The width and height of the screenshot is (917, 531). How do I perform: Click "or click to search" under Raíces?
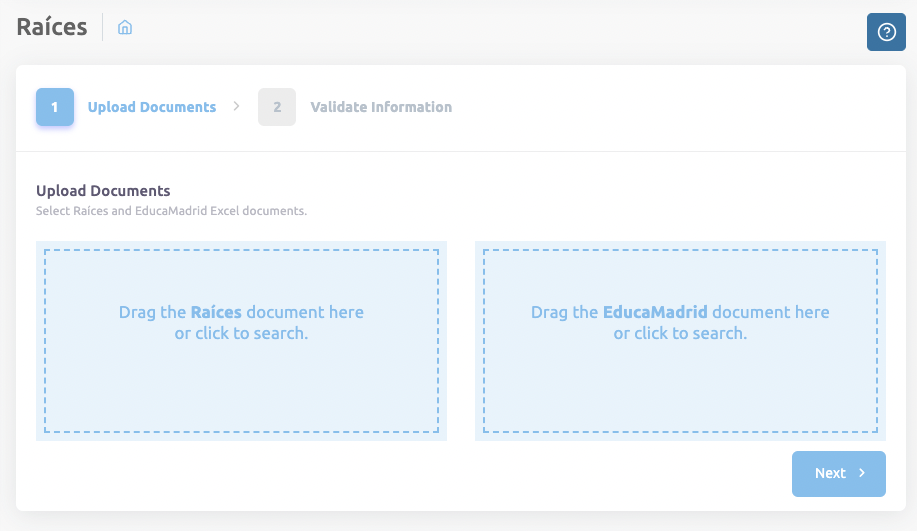click(241, 333)
